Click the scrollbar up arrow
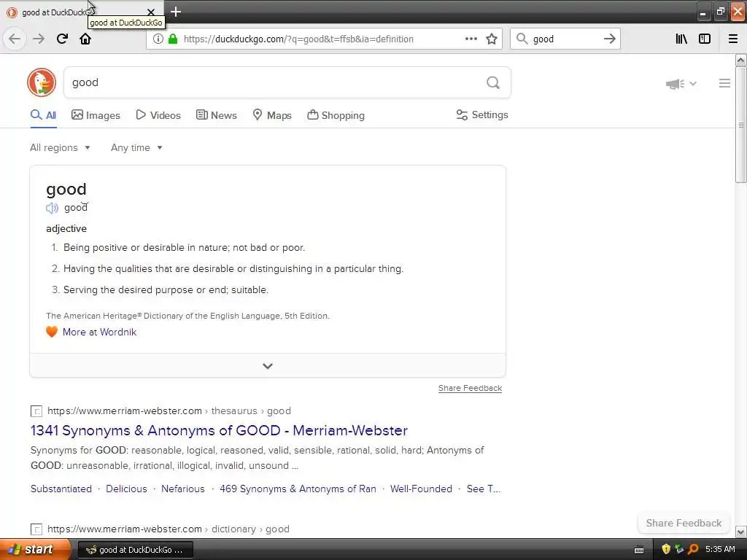This screenshot has height=560, width=747. coord(740,60)
